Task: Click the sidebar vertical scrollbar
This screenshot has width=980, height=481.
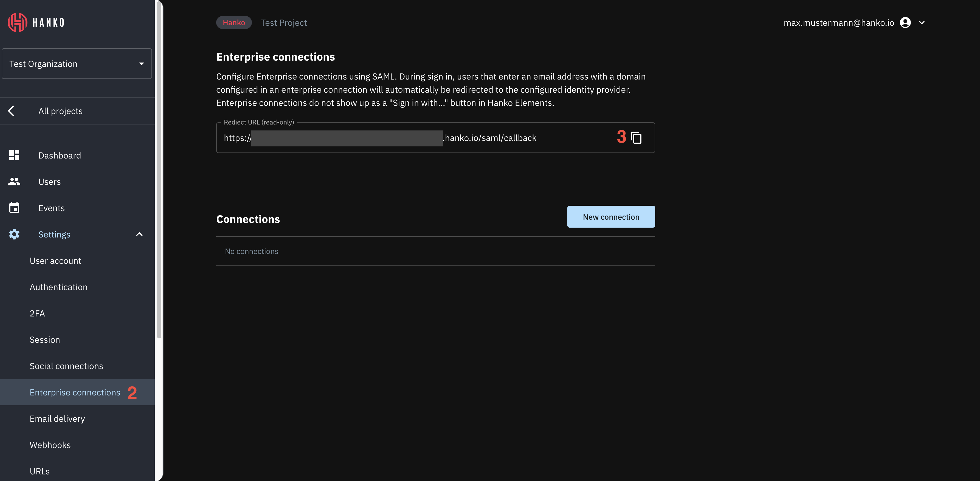Action: click(159, 171)
